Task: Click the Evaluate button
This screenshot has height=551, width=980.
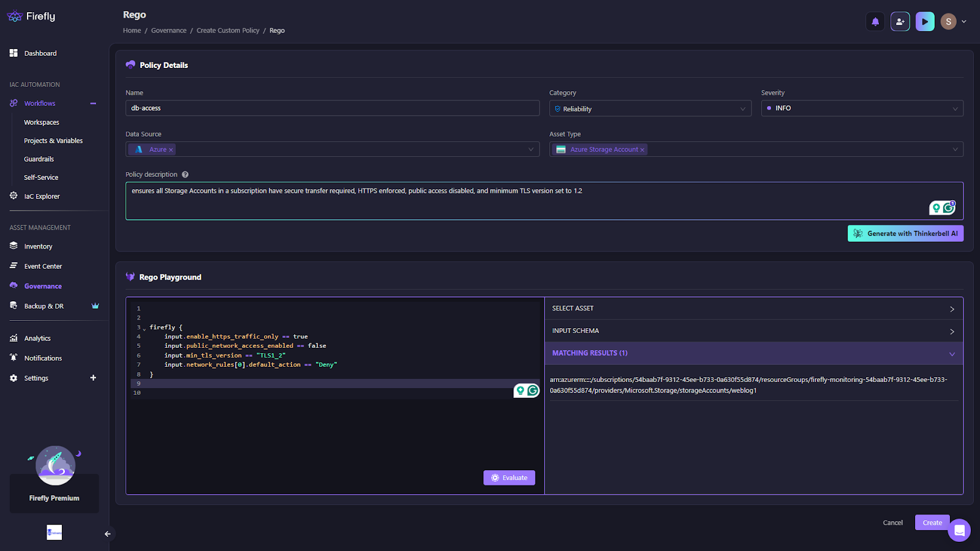Action: click(509, 478)
